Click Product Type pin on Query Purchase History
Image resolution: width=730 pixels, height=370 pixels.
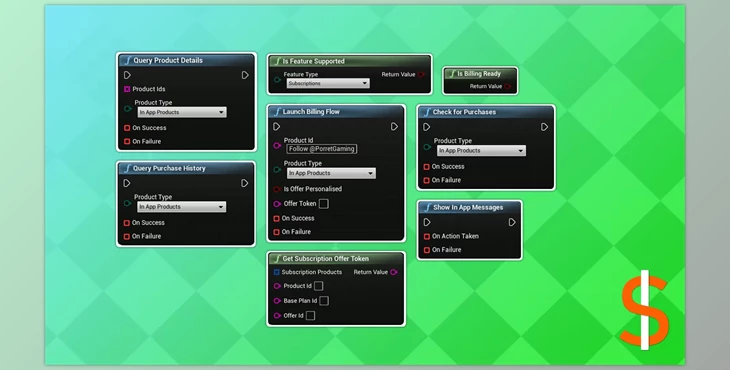[128, 203]
